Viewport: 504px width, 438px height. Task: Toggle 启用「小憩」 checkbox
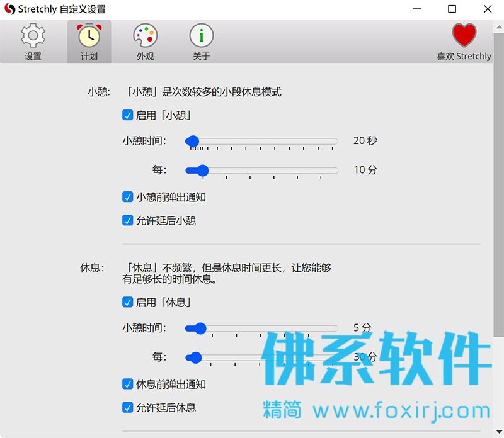tap(128, 115)
